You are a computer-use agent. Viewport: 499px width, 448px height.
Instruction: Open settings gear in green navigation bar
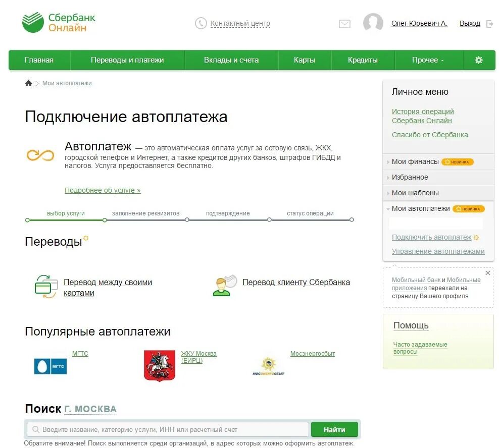479,60
